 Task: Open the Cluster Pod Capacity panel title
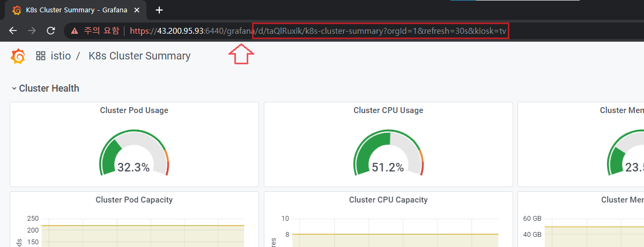point(134,200)
